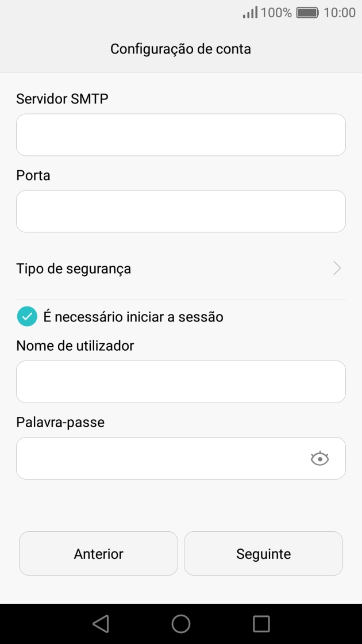This screenshot has width=362, height=644.
Task: Open the security type chevron
Action: (337, 269)
